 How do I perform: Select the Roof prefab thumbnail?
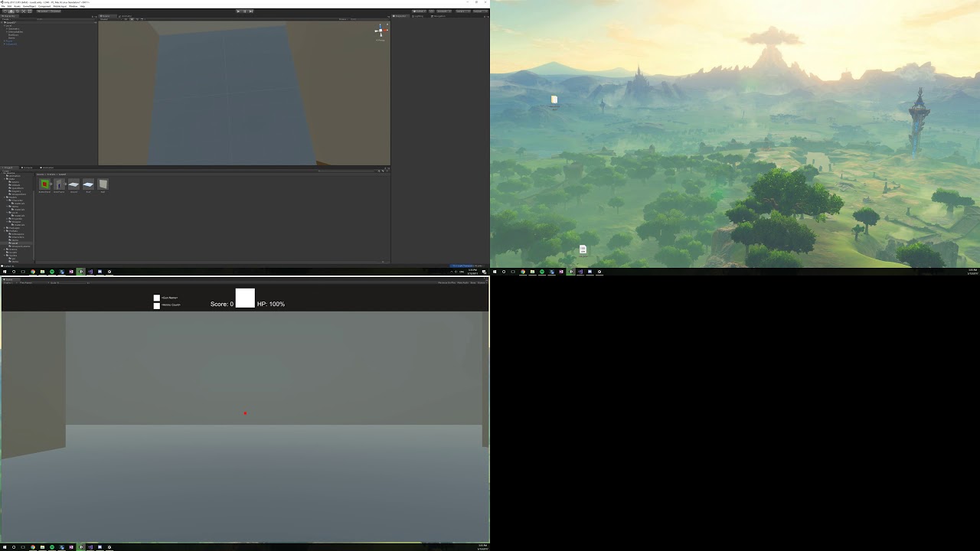click(x=88, y=184)
